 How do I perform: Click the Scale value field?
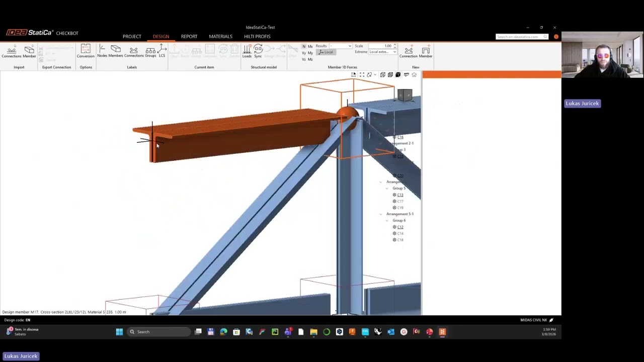380,46
